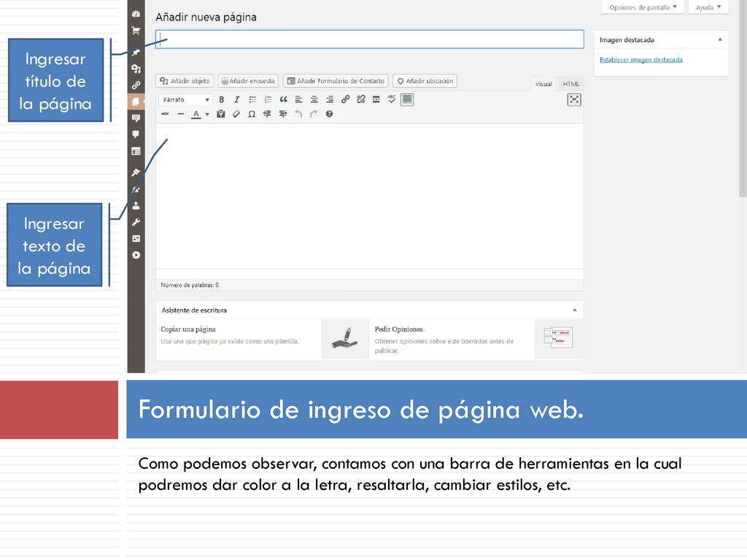Toggle the blockquote button
Screen dimensions: 747x560
[x=284, y=99]
